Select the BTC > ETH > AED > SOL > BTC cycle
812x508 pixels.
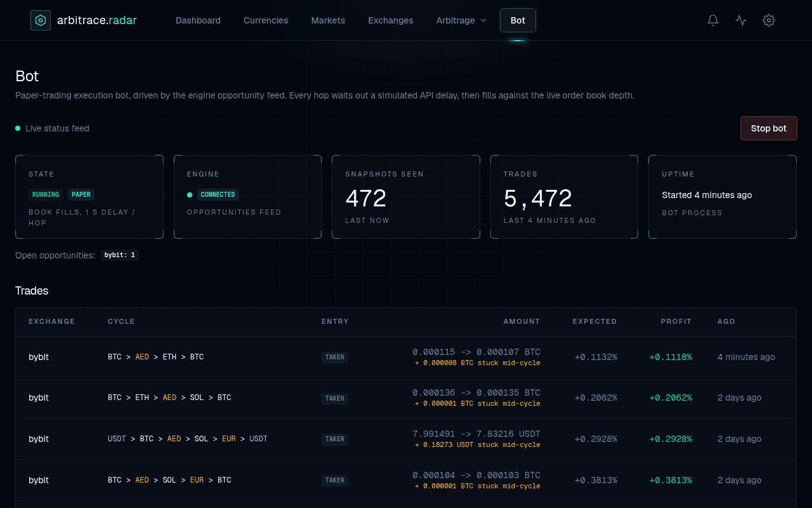tap(169, 398)
